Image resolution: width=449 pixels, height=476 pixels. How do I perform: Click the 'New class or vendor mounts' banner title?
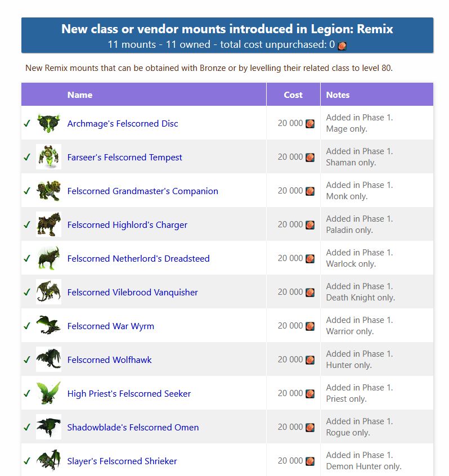(227, 29)
